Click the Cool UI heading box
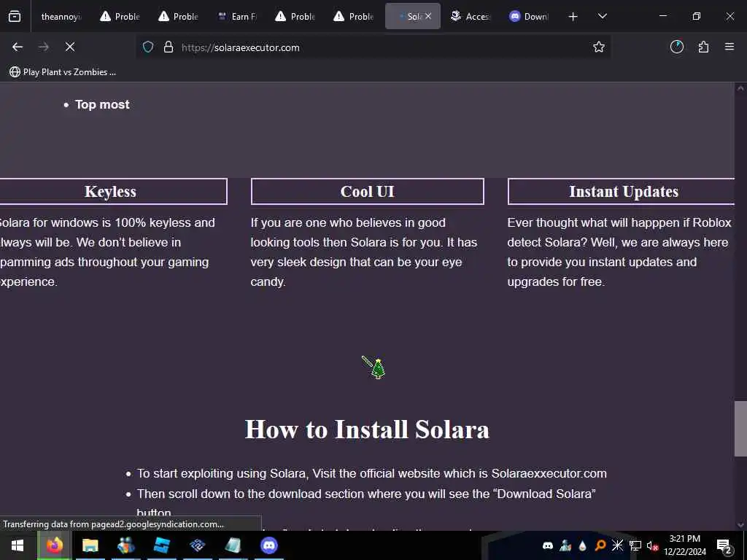The width and height of the screenshot is (747, 560). (368, 192)
